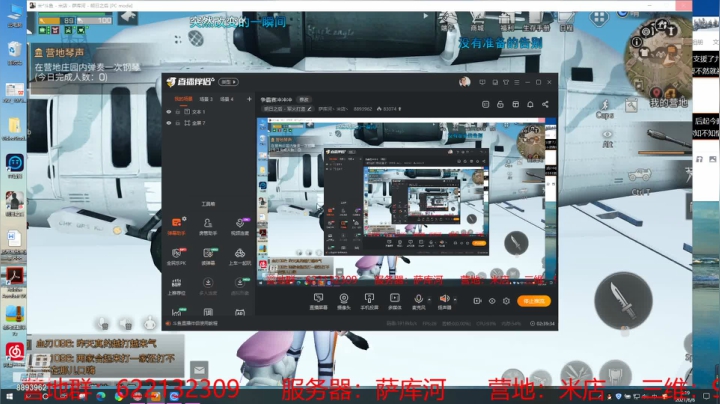Open the purple-badged tool in the toolbox

[x=240, y=226]
